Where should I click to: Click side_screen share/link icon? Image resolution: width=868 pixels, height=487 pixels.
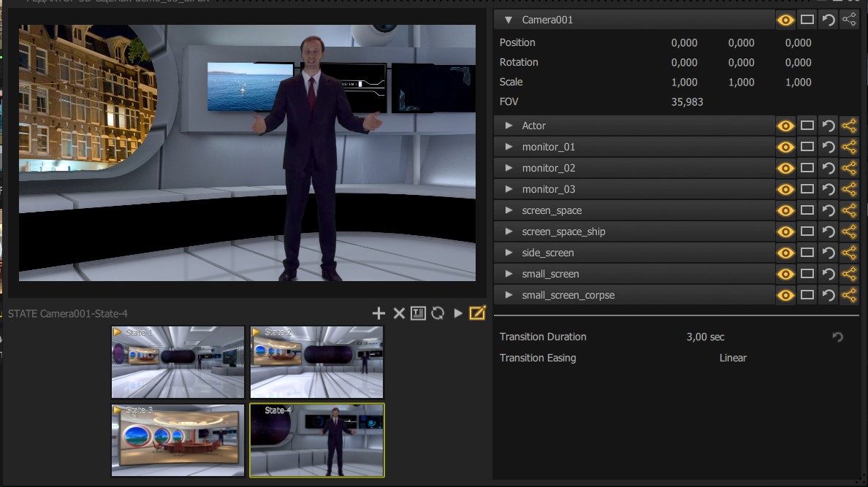849,253
